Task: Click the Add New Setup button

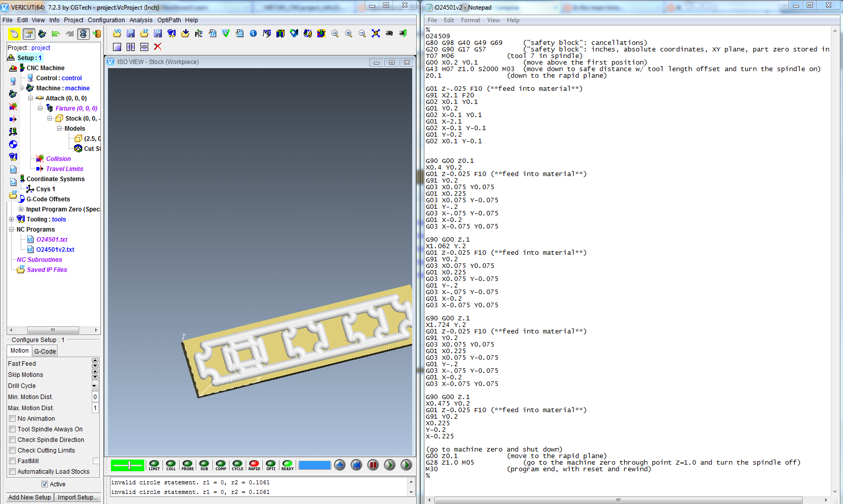Action: point(30,497)
